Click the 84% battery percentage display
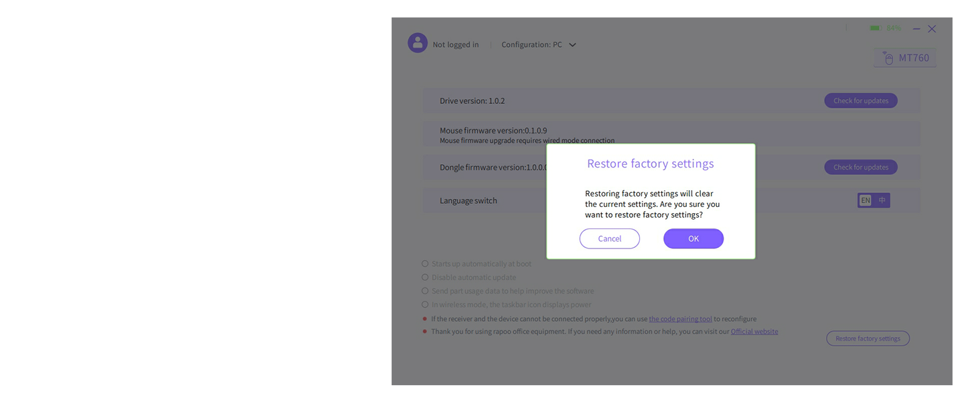The height and width of the screenshot is (402, 980). [x=892, y=28]
